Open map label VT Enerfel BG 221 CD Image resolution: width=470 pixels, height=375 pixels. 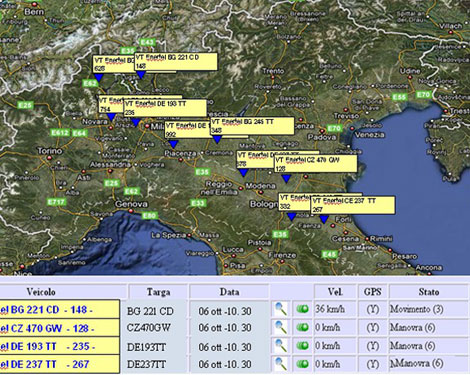tap(176, 61)
